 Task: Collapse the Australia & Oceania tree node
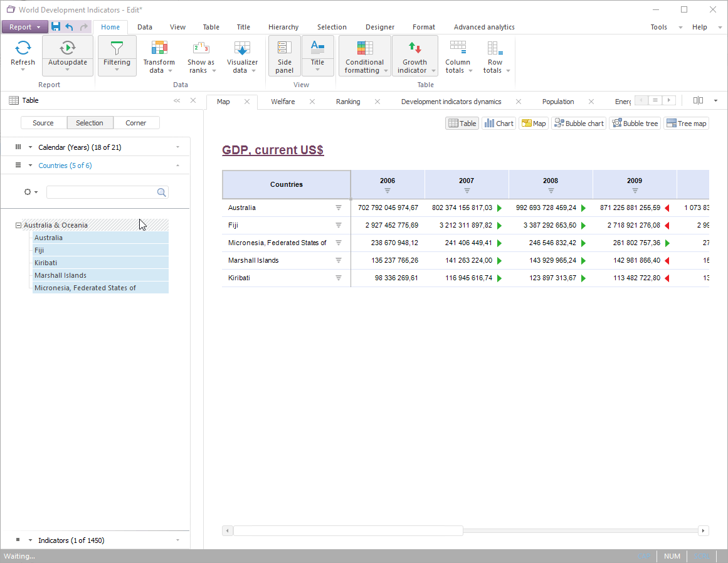[18, 225]
